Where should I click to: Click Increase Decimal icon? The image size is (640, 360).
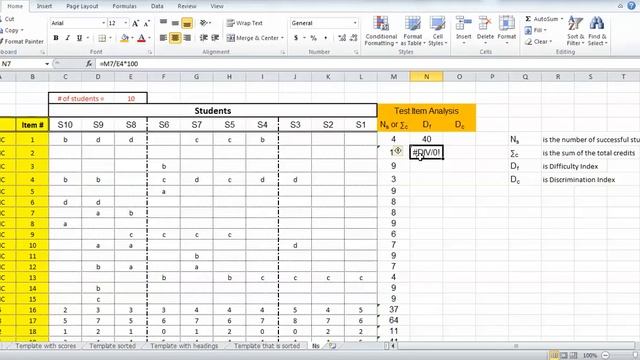[x=342, y=38]
